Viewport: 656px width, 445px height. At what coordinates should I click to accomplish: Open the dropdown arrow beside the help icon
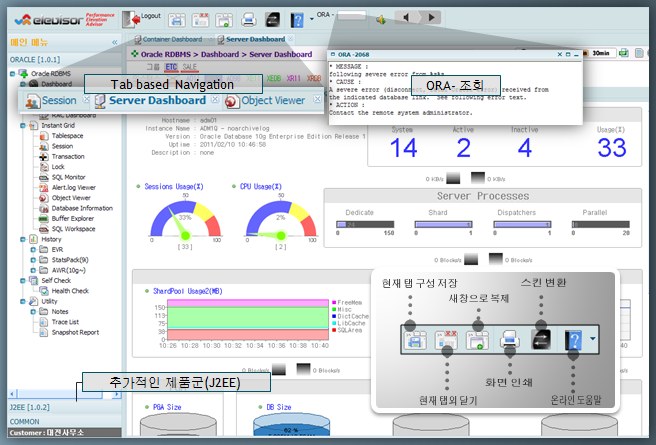tap(312, 19)
